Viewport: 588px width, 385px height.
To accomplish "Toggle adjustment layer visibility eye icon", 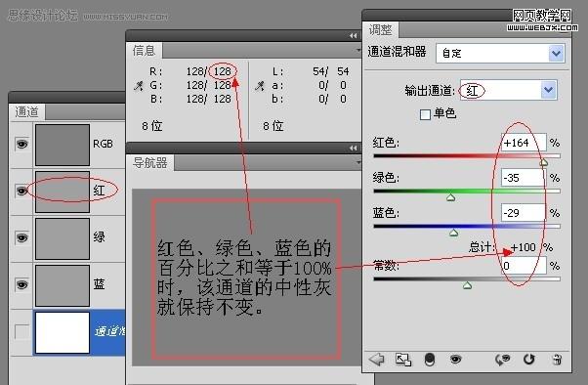I will (455, 360).
